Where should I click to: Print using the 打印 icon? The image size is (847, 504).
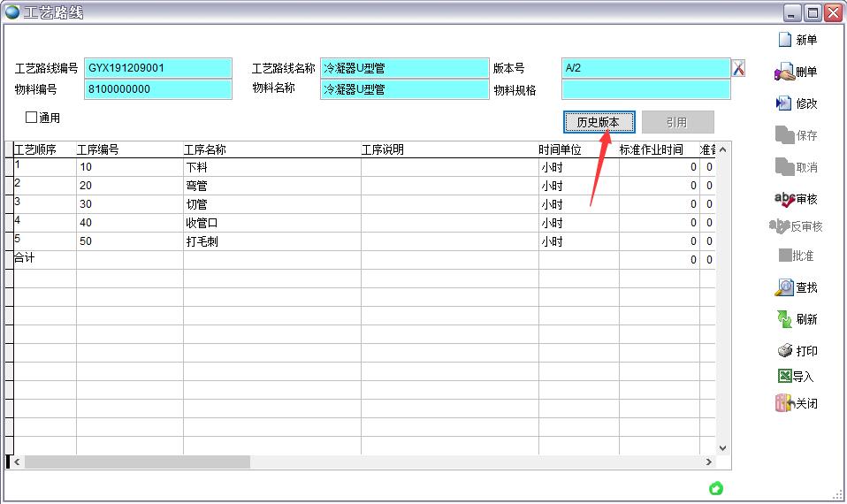coord(784,351)
